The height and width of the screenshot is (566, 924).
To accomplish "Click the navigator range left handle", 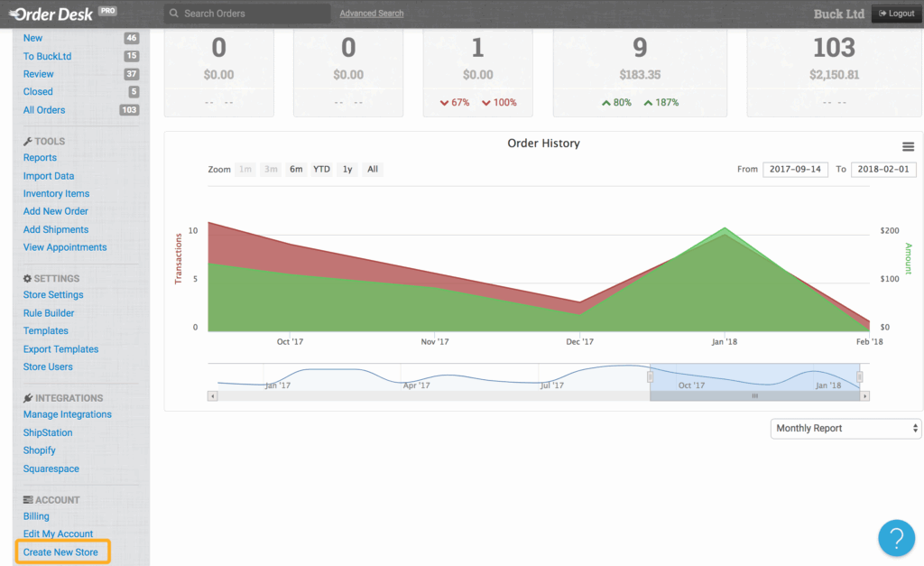I will (x=650, y=377).
